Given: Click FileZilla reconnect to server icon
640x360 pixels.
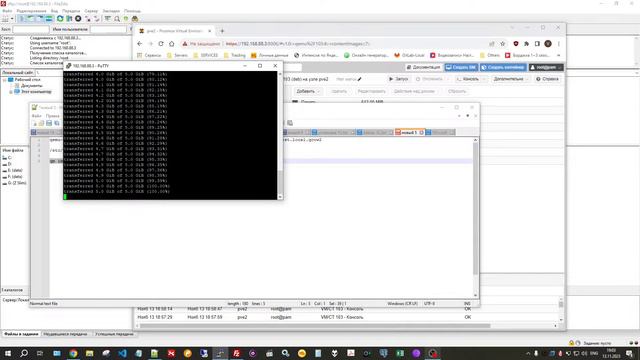Looking at the screenshot, I should (x=97, y=19).
